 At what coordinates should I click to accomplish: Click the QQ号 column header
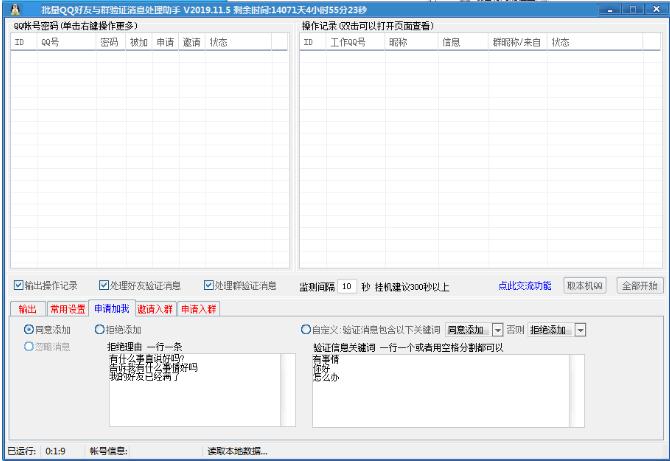(x=66, y=42)
